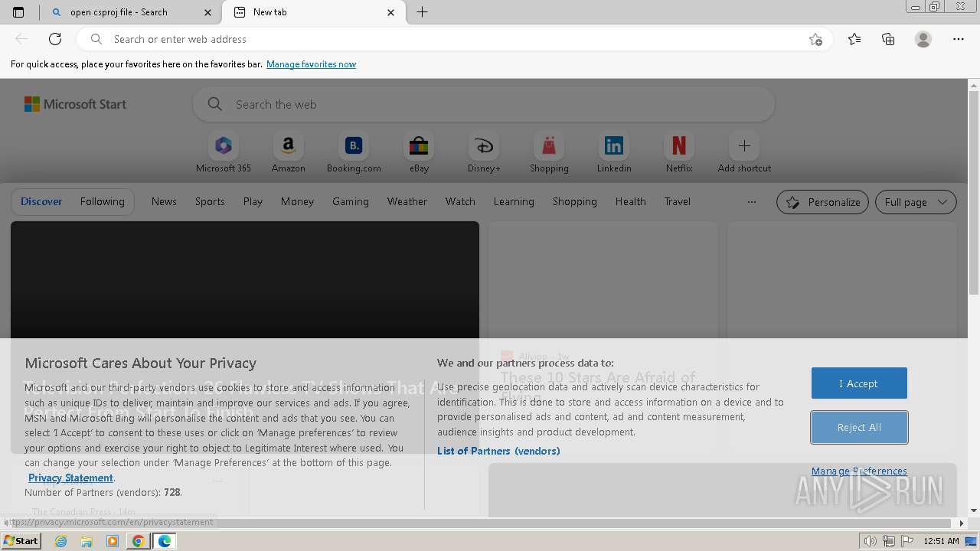This screenshot has width=980, height=551.
Task: Click the Personalize button
Action: (822, 202)
